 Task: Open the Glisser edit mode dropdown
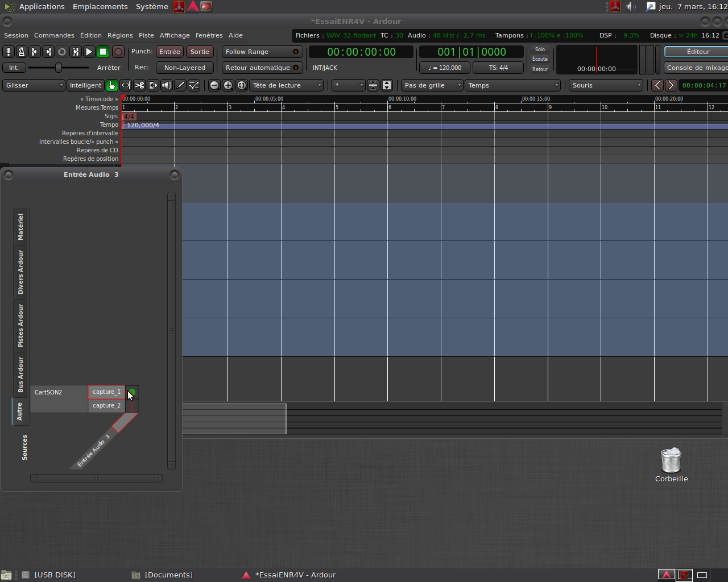[x=34, y=85]
